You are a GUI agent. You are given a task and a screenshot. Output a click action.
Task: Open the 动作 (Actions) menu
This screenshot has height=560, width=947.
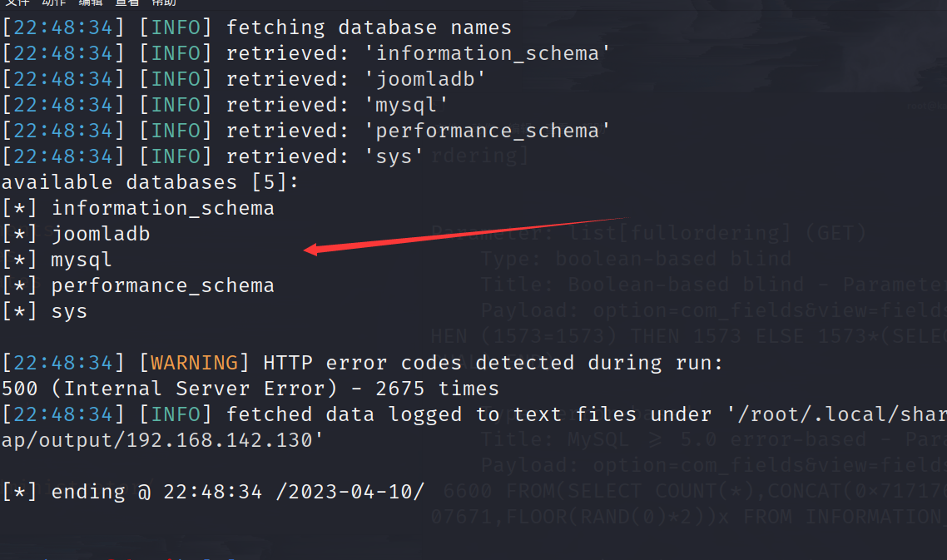(x=54, y=2)
